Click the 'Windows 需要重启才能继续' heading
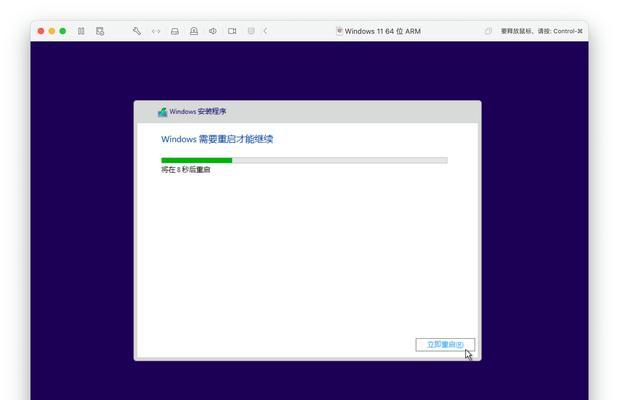 [x=217, y=139]
